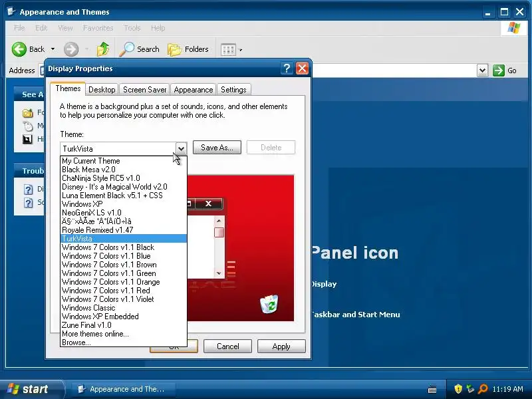Click the black square icon in See Also panel
The height and width of the screenshot is (399, 532).
pos(27,139)
